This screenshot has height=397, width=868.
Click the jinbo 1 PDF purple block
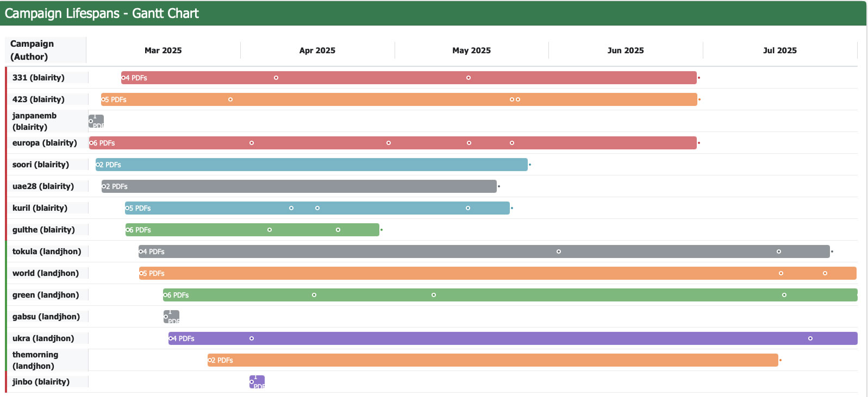coord(257,382)
